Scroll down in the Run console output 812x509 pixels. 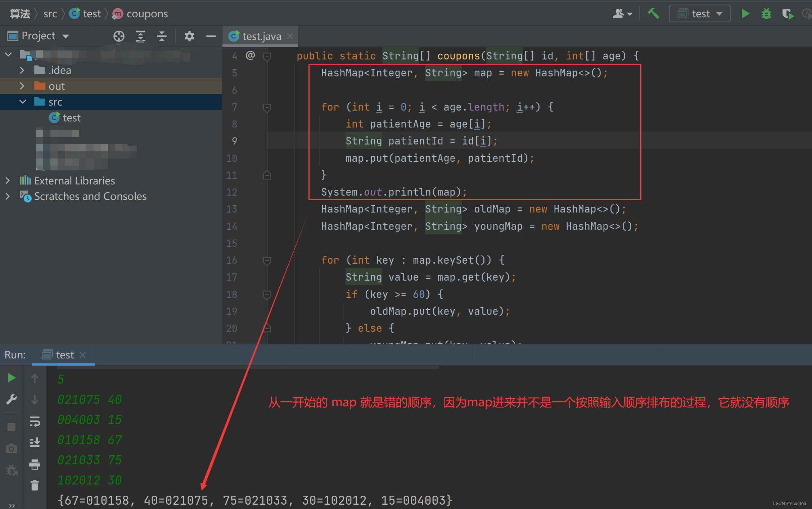33,399
